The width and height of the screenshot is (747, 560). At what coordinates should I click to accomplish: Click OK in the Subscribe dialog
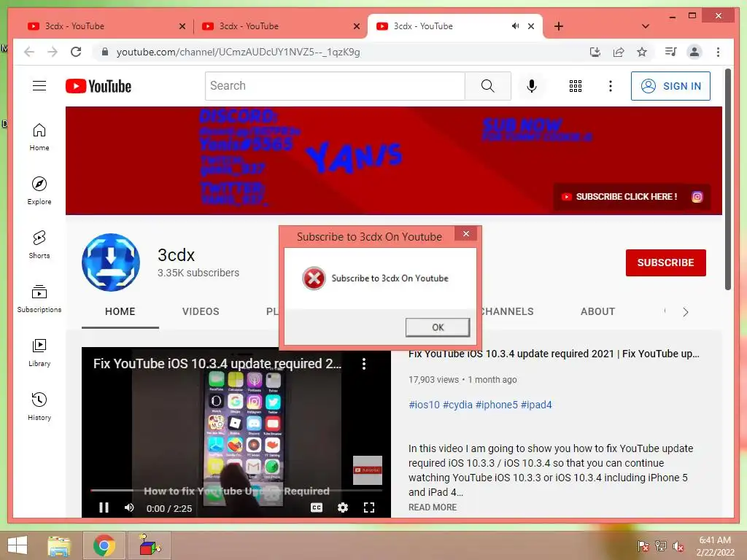(438, 327)
